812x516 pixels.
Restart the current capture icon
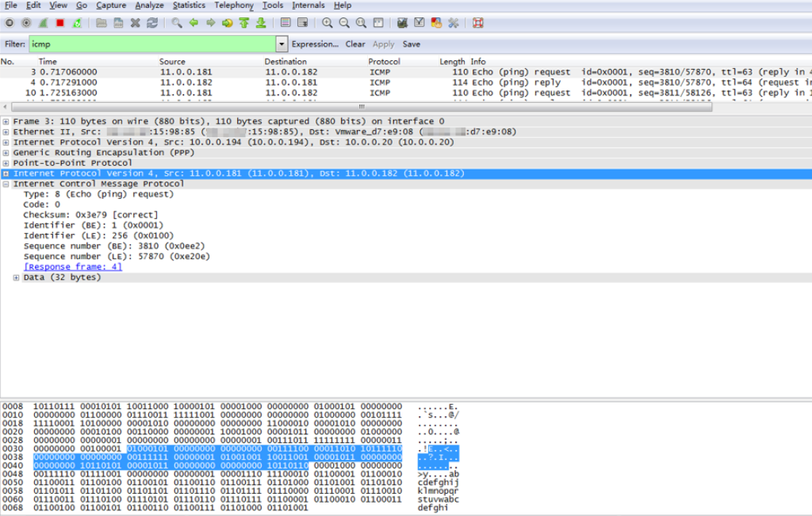tap(77, 23)
